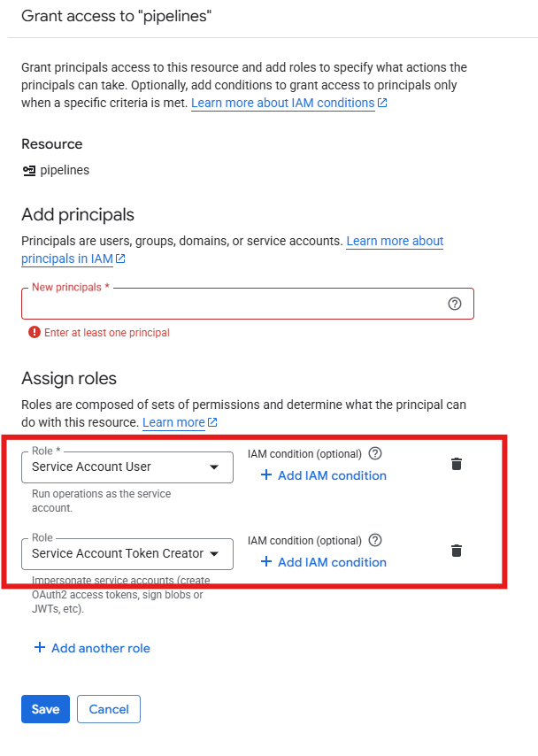This screenshot has width=538, height=756.
Task: Add IAM condition for Service Account User
Action: click(323, 475)
